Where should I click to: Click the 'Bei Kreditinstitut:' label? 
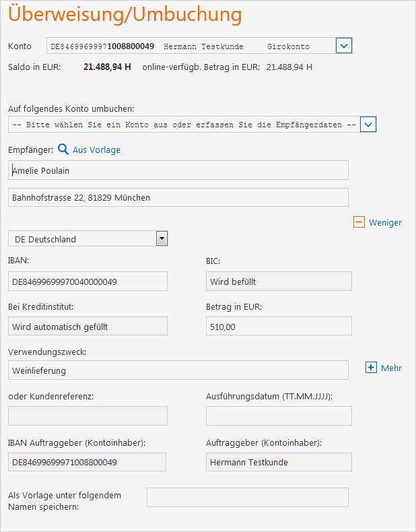pyautogui.click(x=40, y=306)
